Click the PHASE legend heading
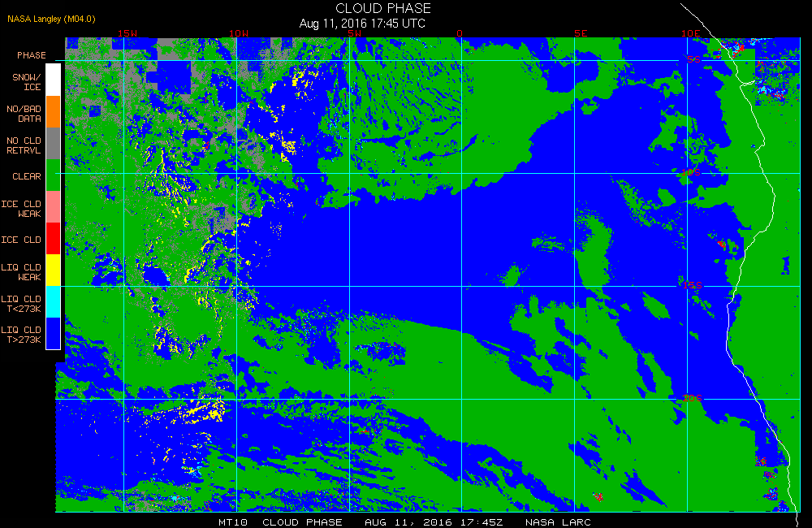Screen dimensions: 812x528 coord(32,55)
